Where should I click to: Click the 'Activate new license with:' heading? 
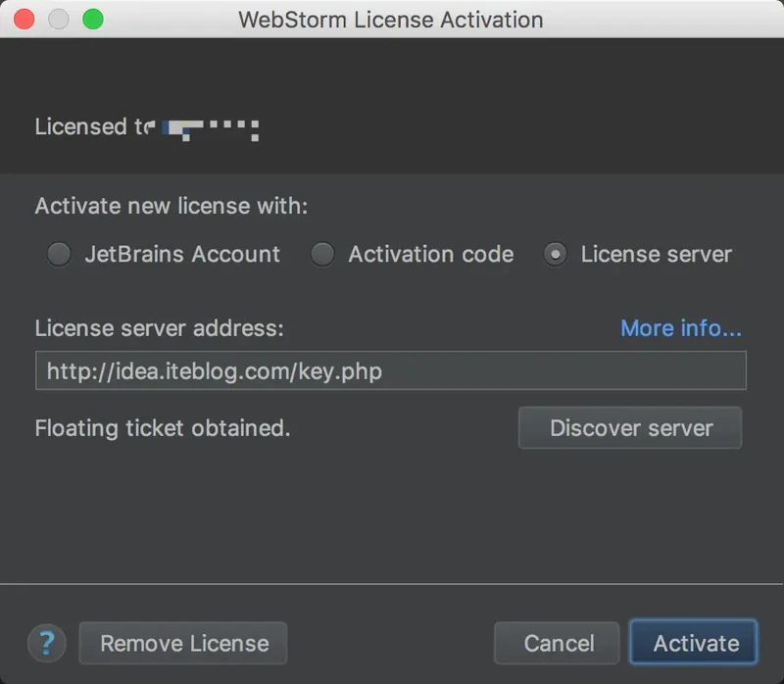pyautogui.click(x=171, y=207)
